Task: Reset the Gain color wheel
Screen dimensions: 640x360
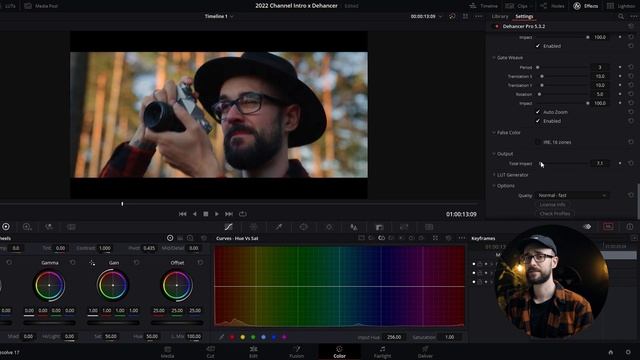Action: tap(136, 262)
